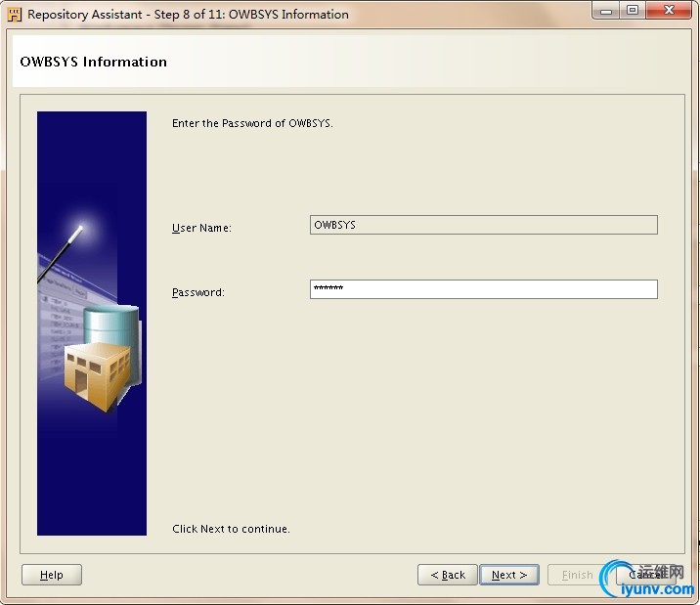Click the Repository Assistant title bar icon
700x605 pixels.
(15, 15)
